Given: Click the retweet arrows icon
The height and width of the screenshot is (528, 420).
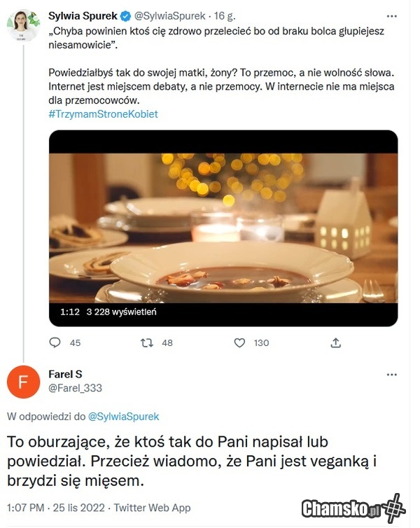Looking at the screenshot, I should (147, 342).
